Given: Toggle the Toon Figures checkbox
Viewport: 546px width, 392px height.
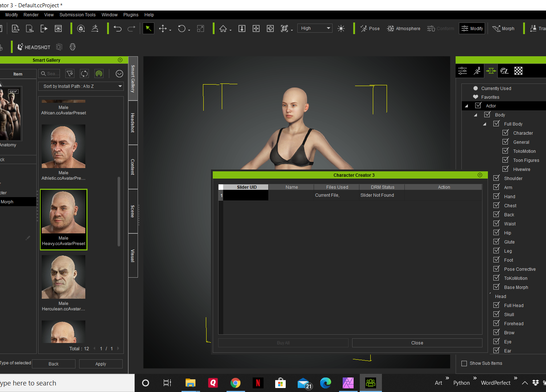Looking at the screenshot, I should (x=505, y=160).
